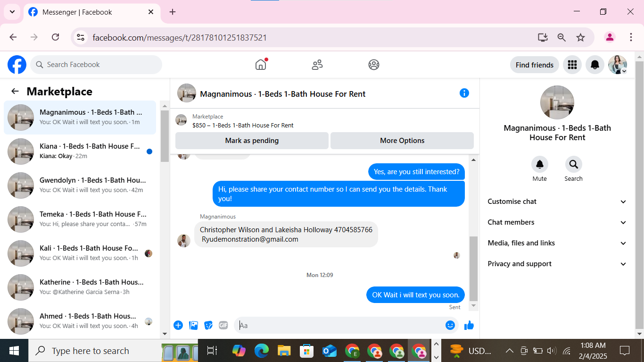Screen dimensions: 644x362
Task: Mute this conversation with the bell icon
Action: (540, 164)
